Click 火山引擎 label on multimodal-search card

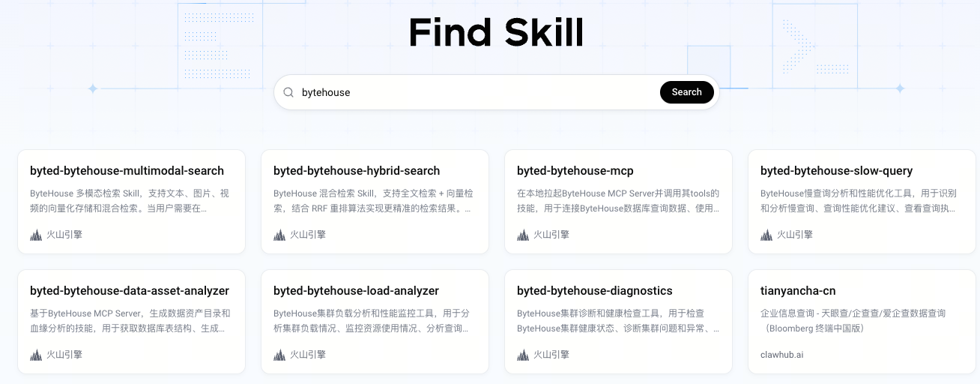tap(64, 235)
